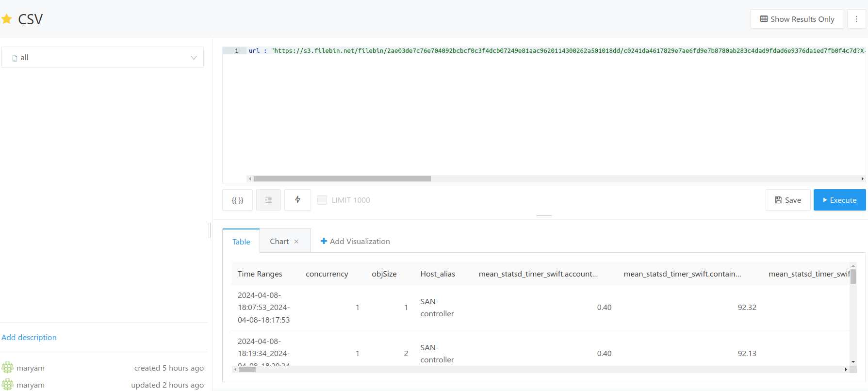Expand the 'all' schema dropdown
Screen dimensions: 868x391
[x=102, y=58]
